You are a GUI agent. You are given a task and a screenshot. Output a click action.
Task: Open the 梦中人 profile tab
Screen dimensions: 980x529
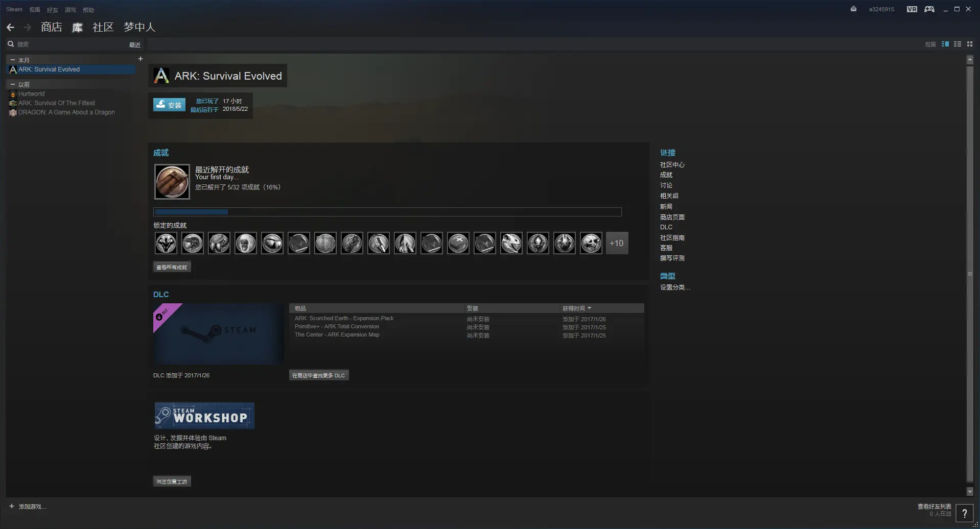click(x=139, y=27)
